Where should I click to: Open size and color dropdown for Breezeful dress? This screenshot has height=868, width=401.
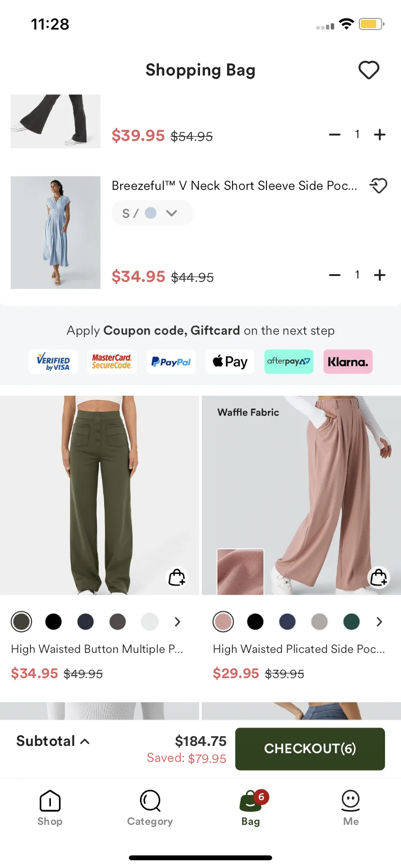152,213
